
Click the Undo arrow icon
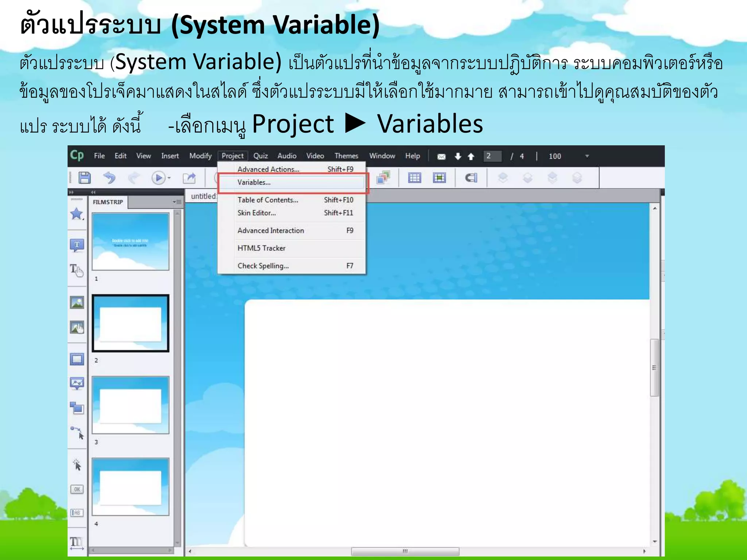pos(109,178)
